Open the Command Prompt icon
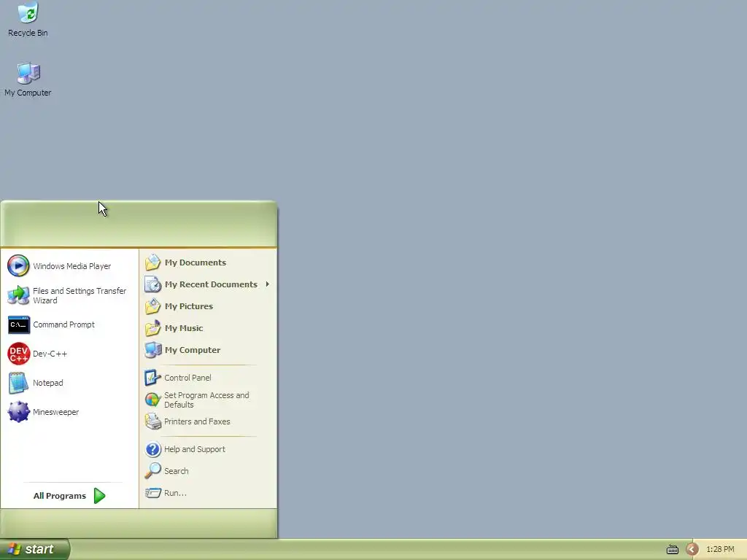 [18, 324]
